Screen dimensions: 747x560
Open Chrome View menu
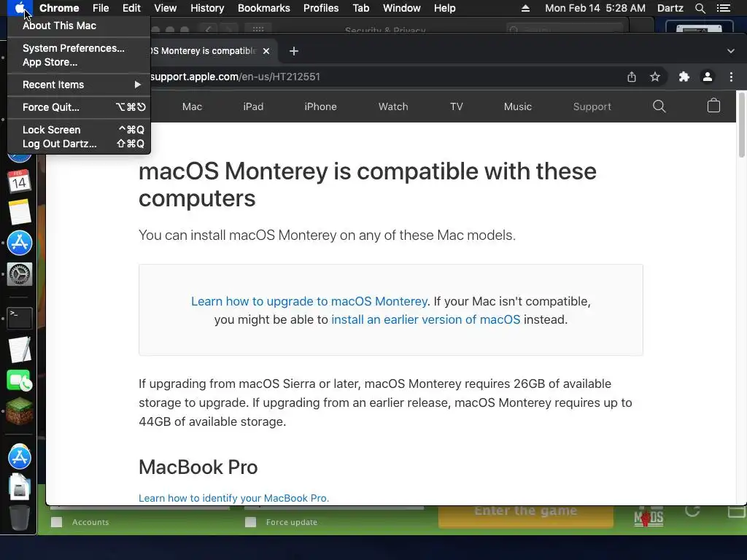point(166,8)
